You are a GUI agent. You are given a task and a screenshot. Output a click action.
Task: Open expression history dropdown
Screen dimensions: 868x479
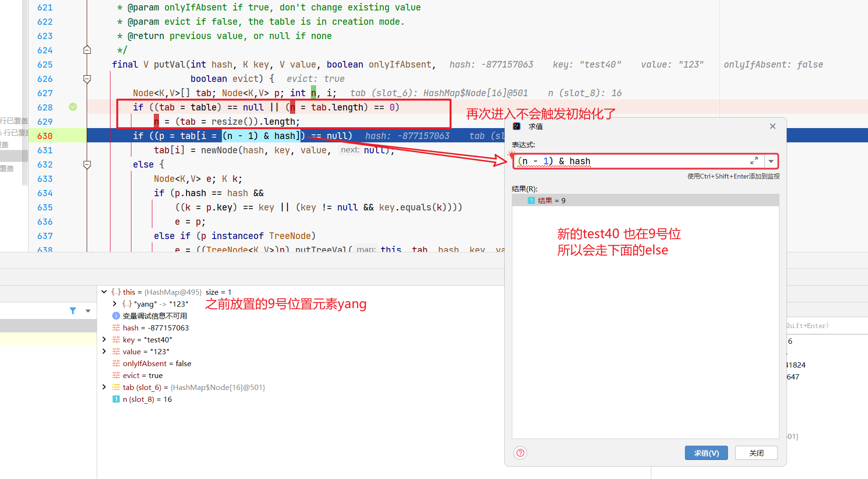(x=771, y=161)
